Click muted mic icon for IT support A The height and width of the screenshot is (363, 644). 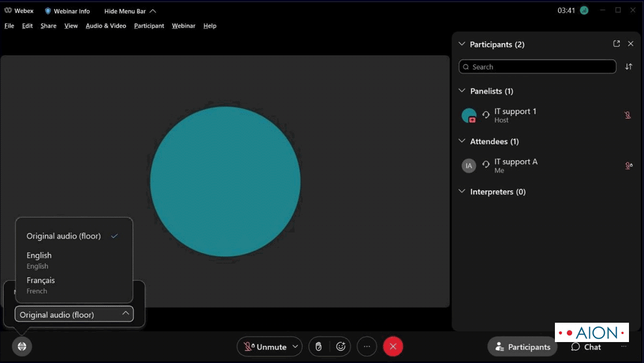pos(628,165)
